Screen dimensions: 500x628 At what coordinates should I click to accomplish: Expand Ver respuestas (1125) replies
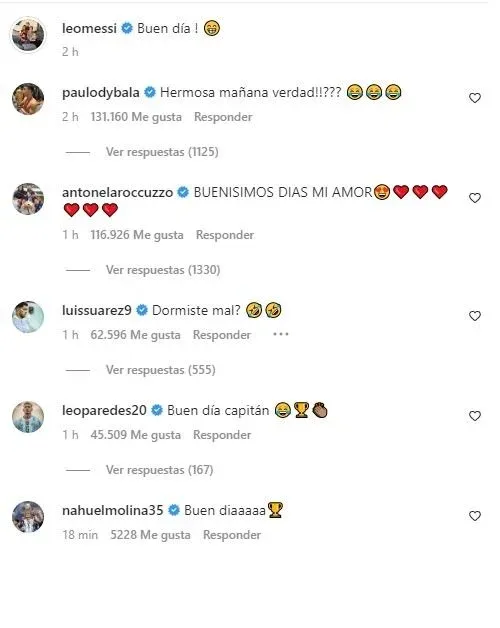pos(162,152)
